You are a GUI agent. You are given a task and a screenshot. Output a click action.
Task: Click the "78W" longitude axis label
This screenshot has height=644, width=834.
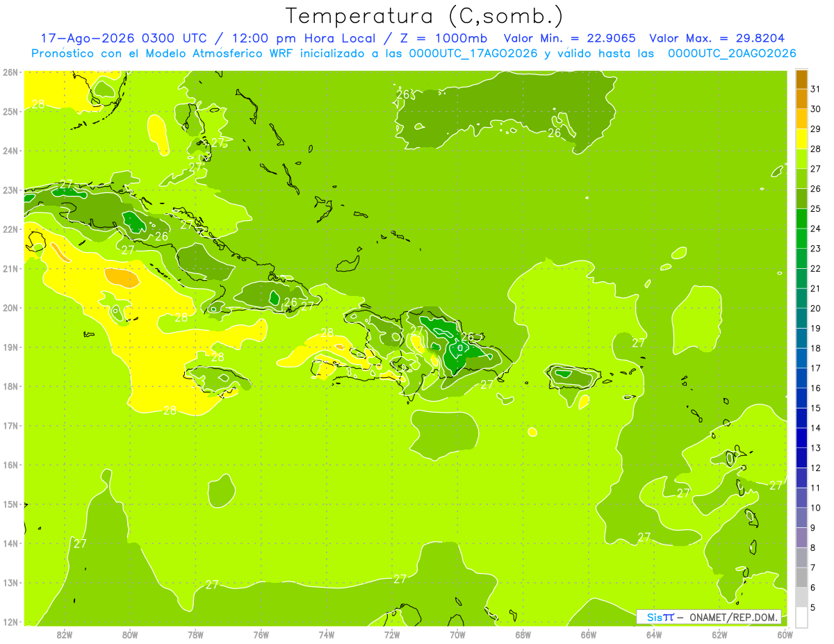(195, 634)
